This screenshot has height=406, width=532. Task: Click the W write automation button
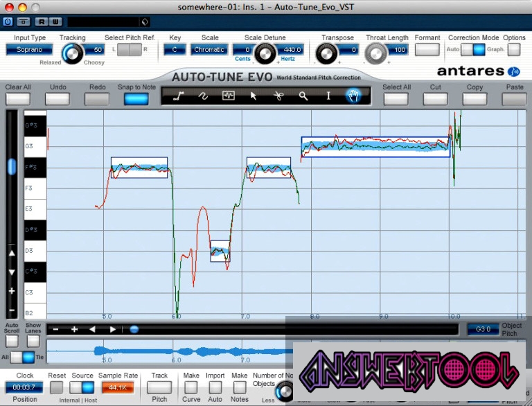[55, 22]
